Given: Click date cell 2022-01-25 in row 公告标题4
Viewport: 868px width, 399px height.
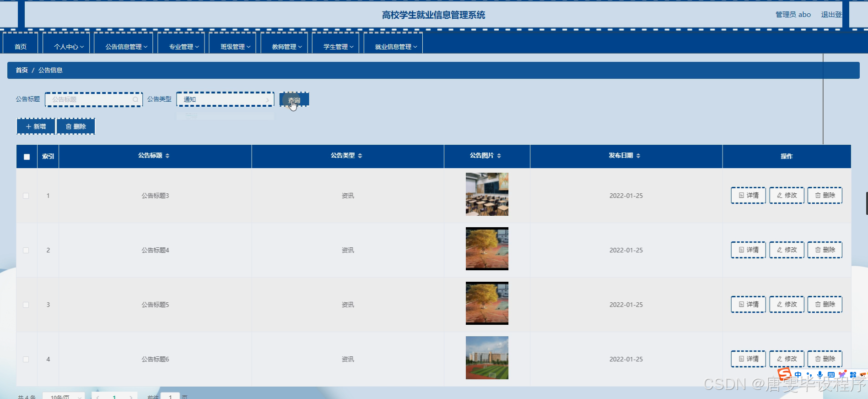Looking at the screenshot, I should [626, 250].
